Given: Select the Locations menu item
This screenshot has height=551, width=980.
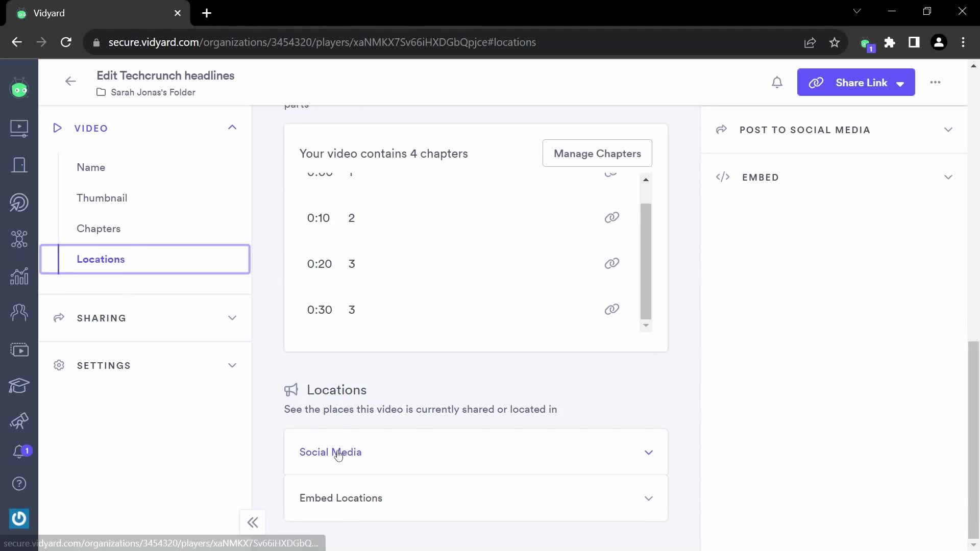Looking at the screenshot, I should point(100,260).
